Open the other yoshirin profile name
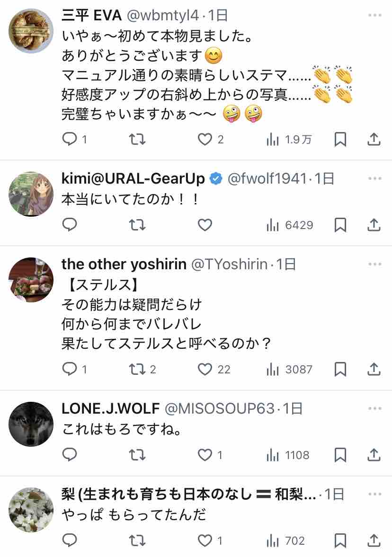The height and width of the screenshot is (557, 392). [124, 265]
